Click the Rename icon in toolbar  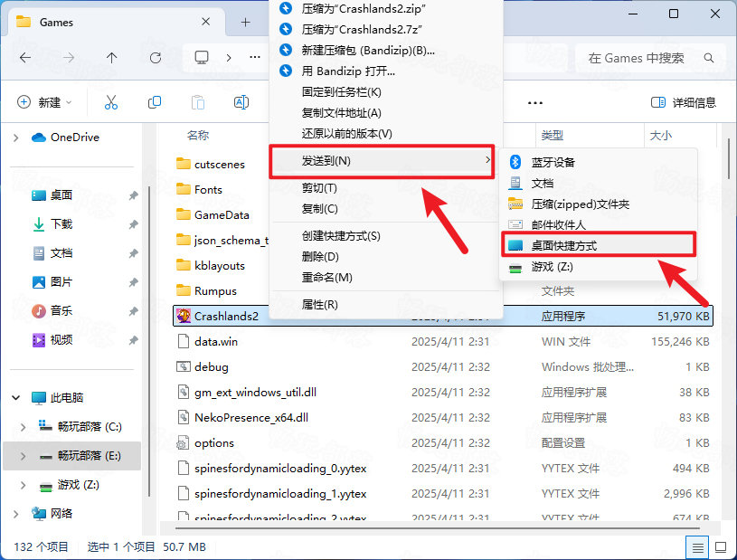pyautogui.click(x=241, y=102)
